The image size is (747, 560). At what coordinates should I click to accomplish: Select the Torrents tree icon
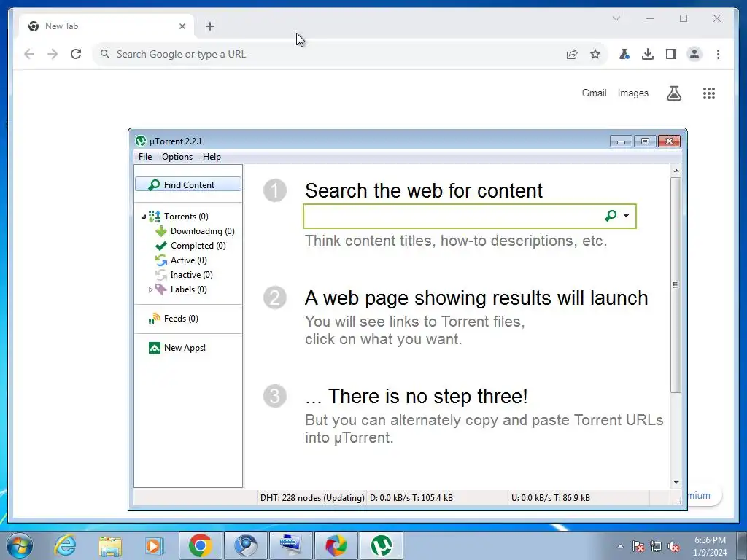[x=155, y=217]
